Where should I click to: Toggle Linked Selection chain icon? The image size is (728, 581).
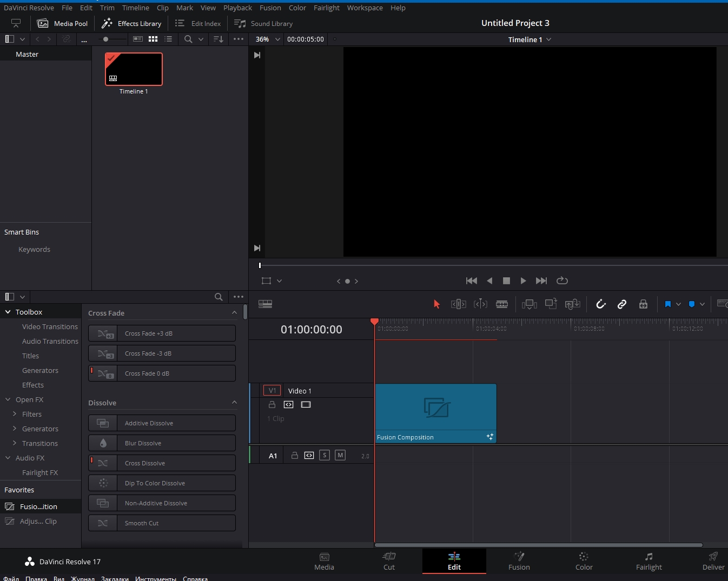[x=622, y=304]
